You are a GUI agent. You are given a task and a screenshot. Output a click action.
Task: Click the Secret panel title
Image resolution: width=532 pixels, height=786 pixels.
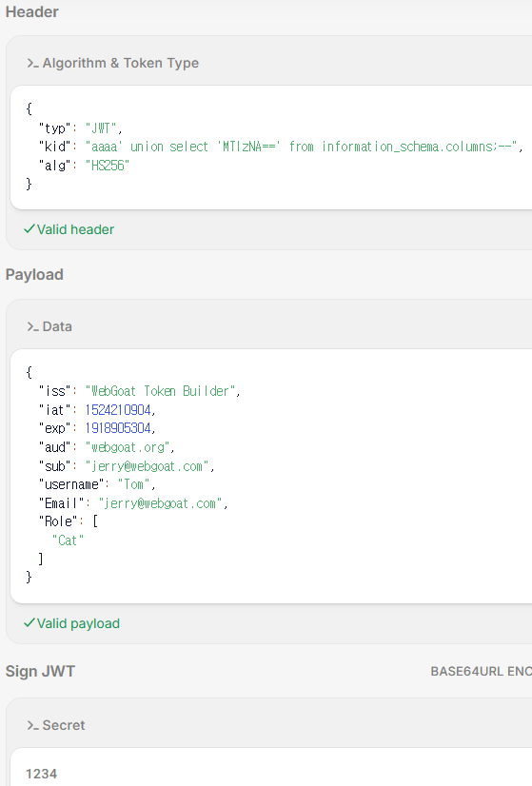[x=64, y=725]
